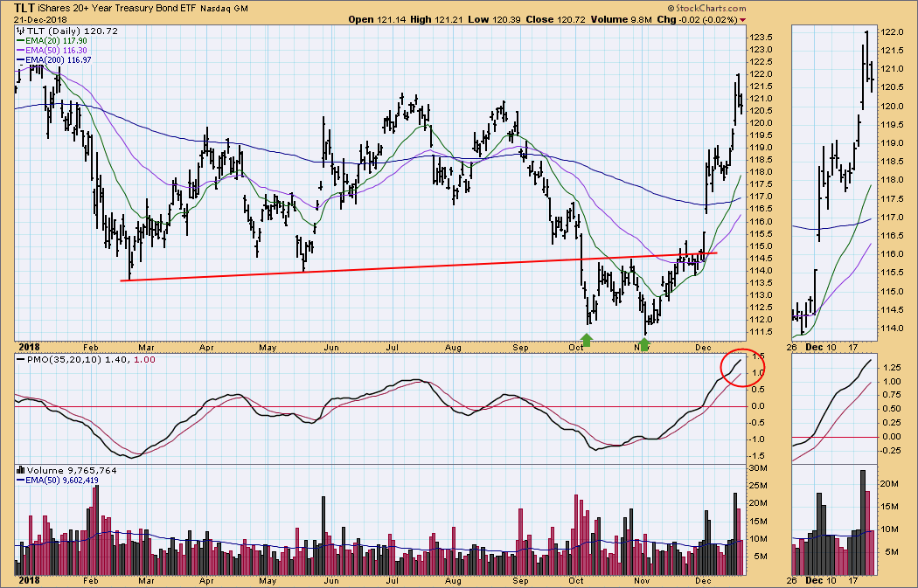This screenshot has width=918, height=588.
Task: Click the 116.5 price axis label
Action: point(762,209)
